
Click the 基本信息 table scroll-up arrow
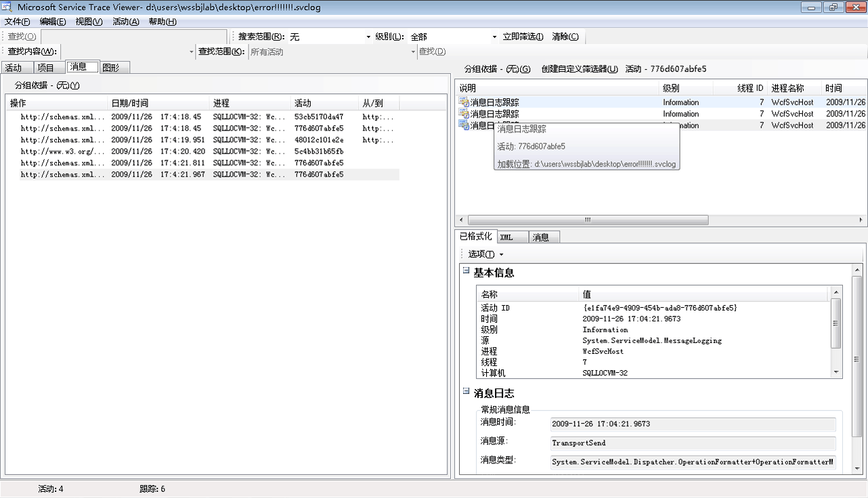[836, 292]
